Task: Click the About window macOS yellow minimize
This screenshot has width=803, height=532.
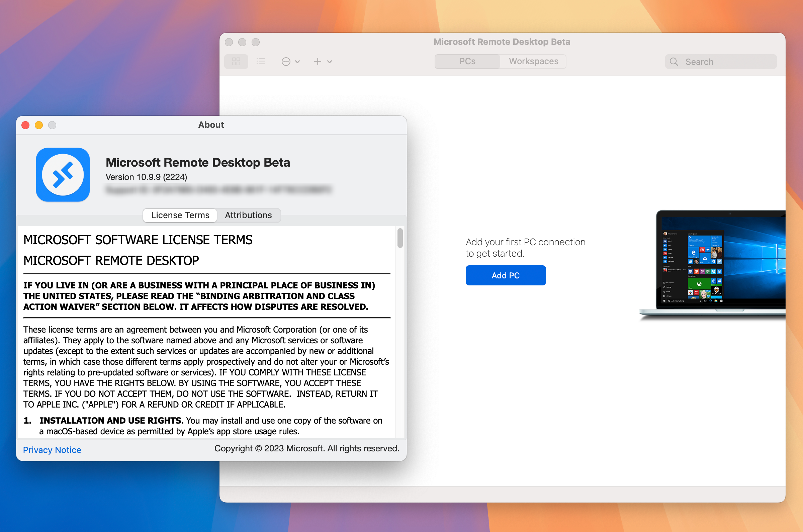Action: coord(38,125)
